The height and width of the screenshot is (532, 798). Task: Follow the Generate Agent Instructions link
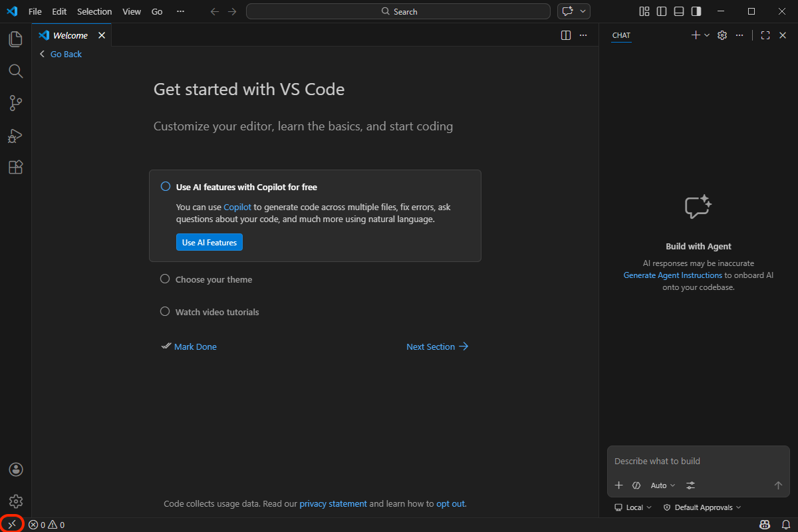pos(672,275)
